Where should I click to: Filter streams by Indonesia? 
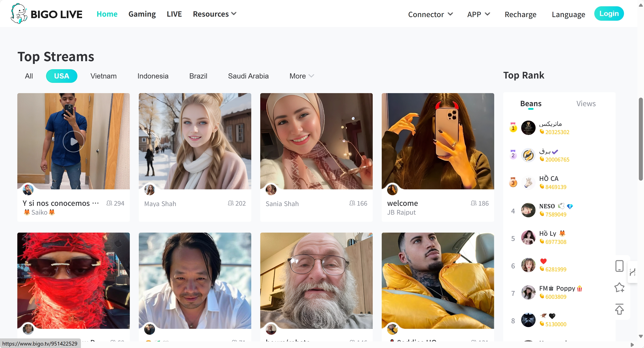153,76
